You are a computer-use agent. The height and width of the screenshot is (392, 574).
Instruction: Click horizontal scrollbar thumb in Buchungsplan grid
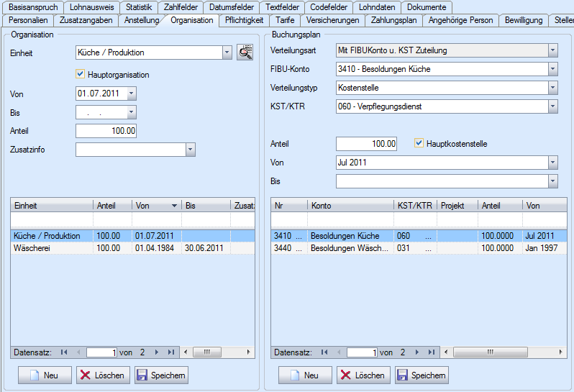point(490,352)
